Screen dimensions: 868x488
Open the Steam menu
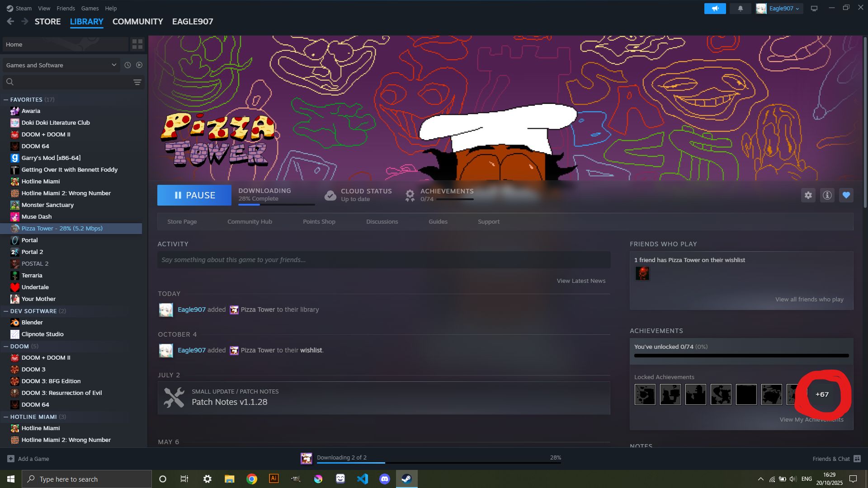point(19,8)
